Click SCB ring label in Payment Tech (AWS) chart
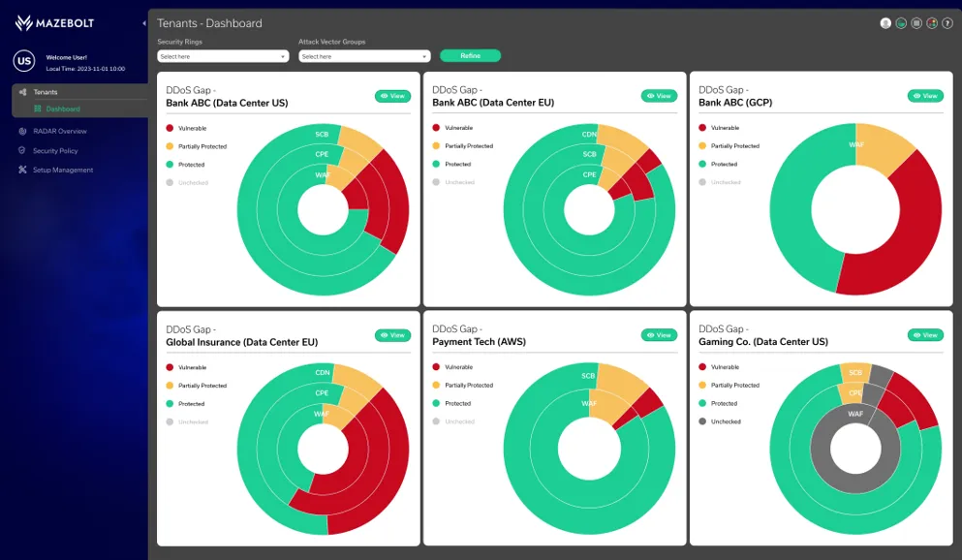Viewport: 962px width, 560px height. [x=588, y=375]
